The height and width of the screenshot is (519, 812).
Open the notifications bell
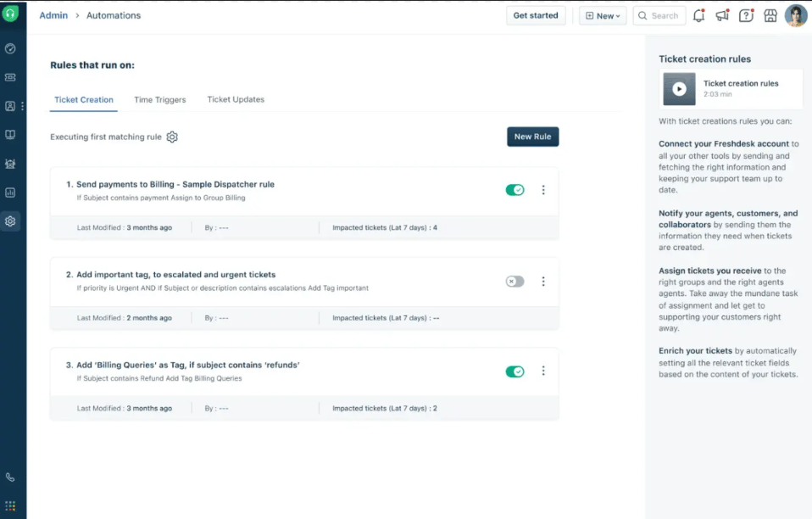(698, 15)
